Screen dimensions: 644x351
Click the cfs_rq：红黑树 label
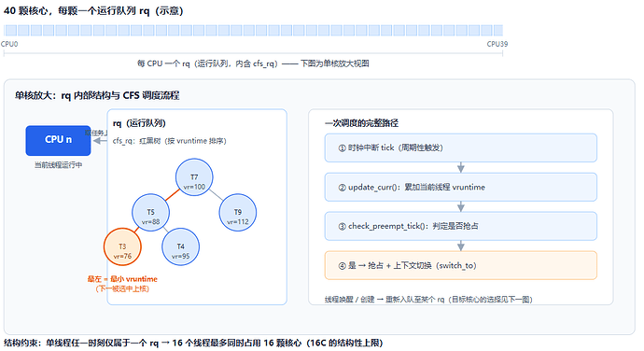(170, 141)
